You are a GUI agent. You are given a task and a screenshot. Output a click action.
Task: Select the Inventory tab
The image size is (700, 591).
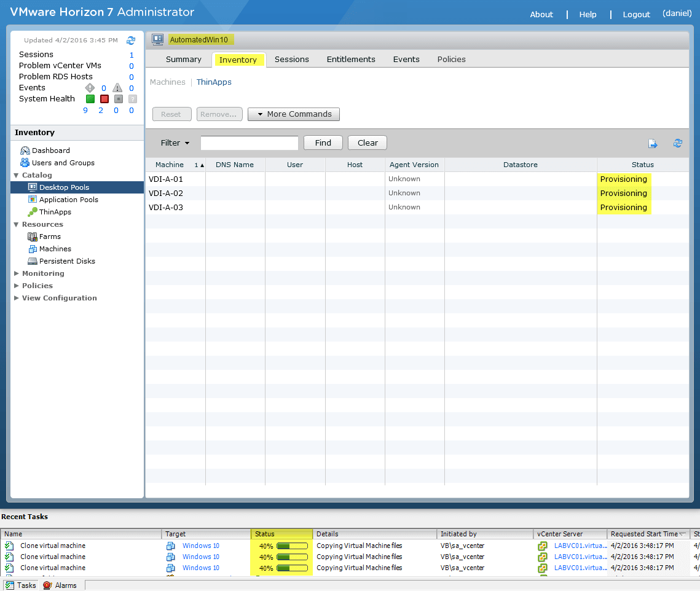click(238, 60)
